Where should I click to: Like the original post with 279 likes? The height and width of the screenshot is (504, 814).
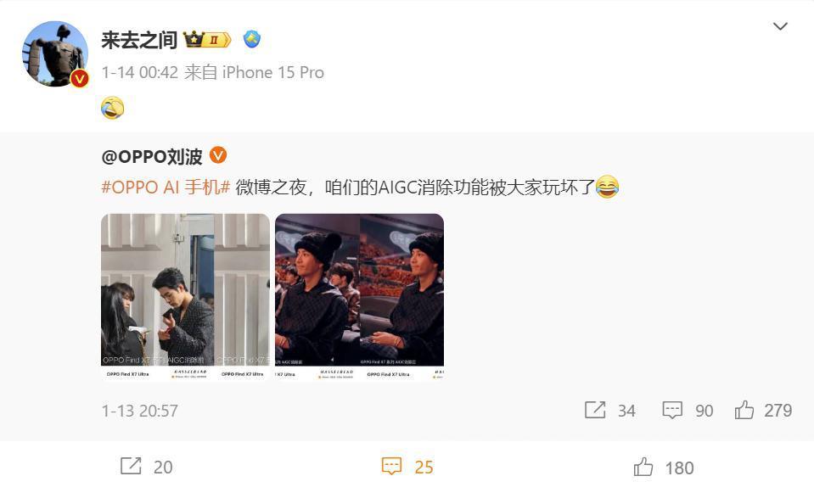[x=763, y=410]
